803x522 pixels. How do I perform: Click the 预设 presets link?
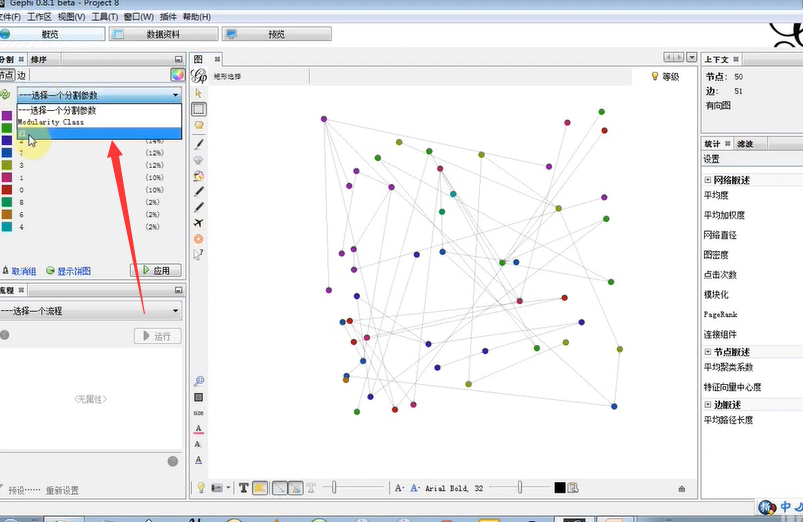pos(23,490)
